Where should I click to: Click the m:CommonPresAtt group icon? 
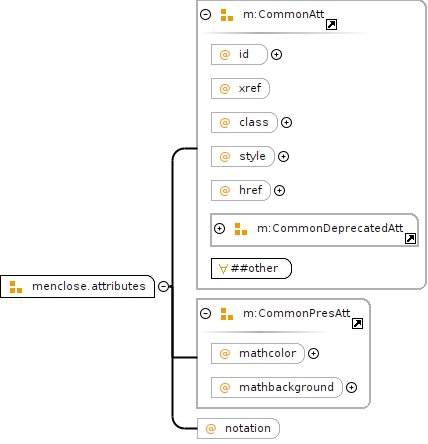click(227, 314)
